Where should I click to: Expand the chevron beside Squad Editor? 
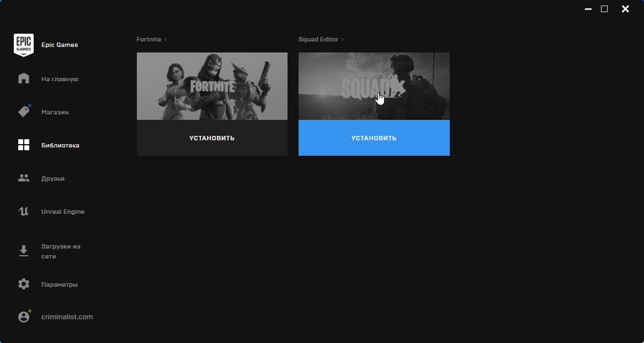(x=343, y=39)
